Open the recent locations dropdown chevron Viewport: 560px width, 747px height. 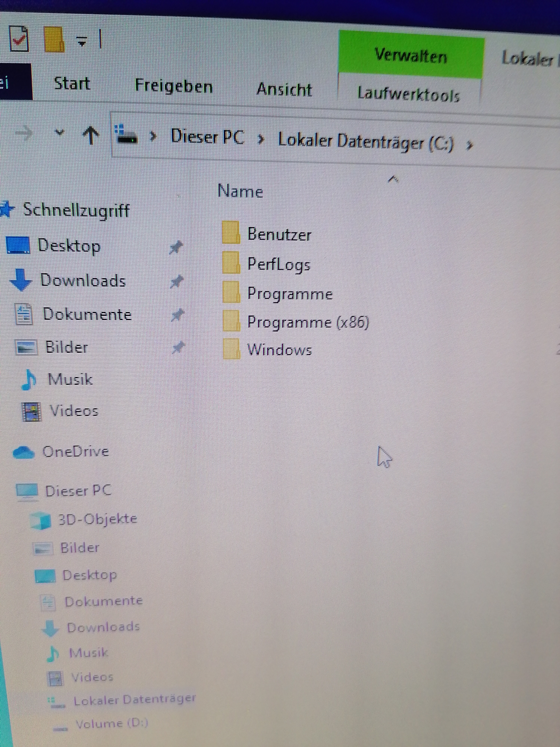click(60, 132)
